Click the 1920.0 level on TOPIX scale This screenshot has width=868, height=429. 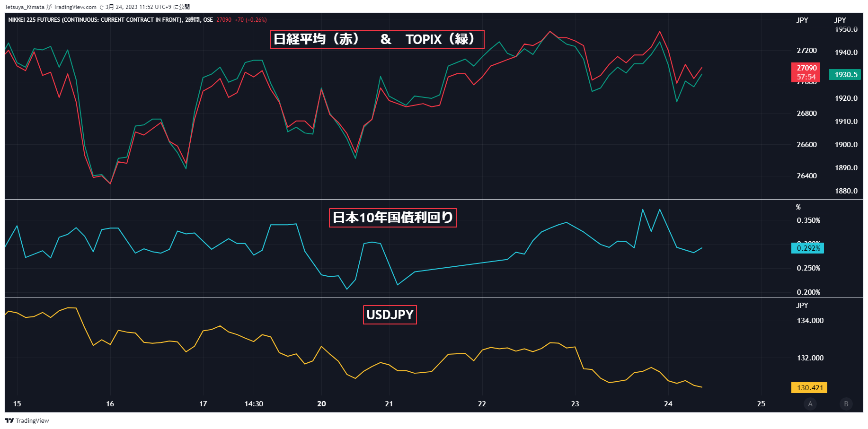tap(846, 98)
